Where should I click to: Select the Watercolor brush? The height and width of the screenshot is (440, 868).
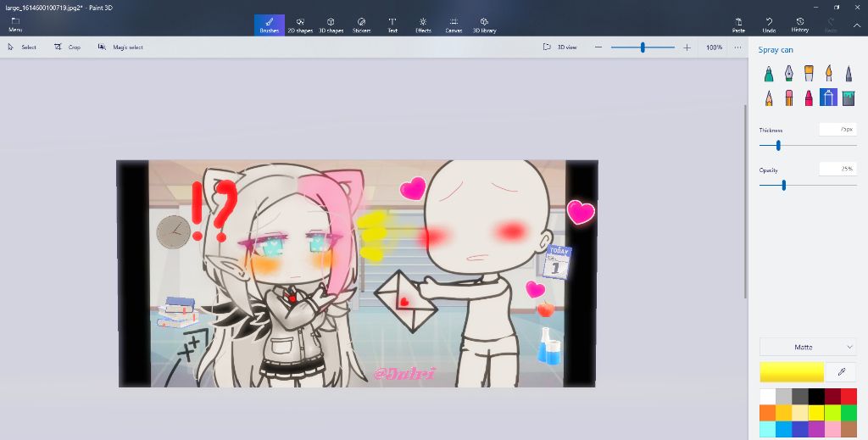coord(829,73)
